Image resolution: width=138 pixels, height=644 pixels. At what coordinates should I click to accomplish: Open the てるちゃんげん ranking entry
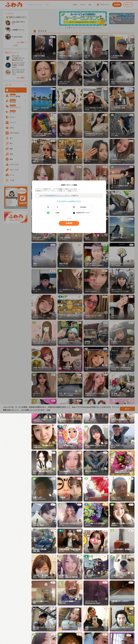pyautogui.click(x=16, y=37)
